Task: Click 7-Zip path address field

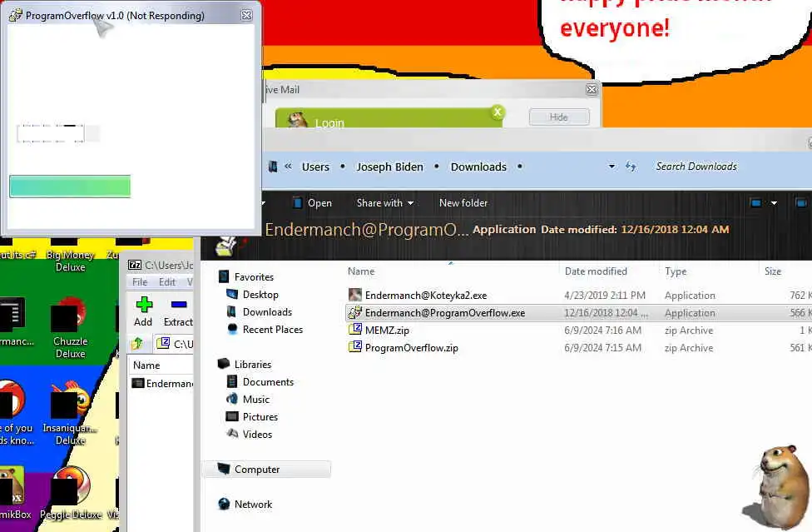Action: 175,344
